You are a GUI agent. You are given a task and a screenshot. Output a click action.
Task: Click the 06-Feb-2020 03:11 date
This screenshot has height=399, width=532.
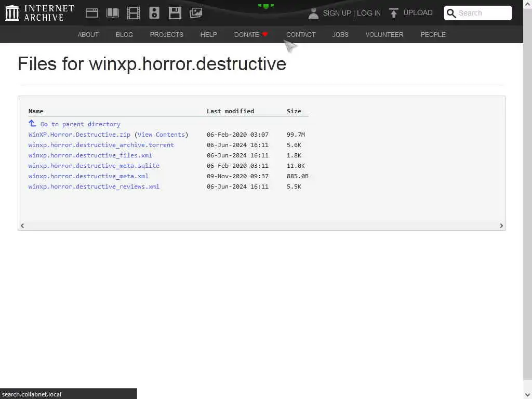237,166
